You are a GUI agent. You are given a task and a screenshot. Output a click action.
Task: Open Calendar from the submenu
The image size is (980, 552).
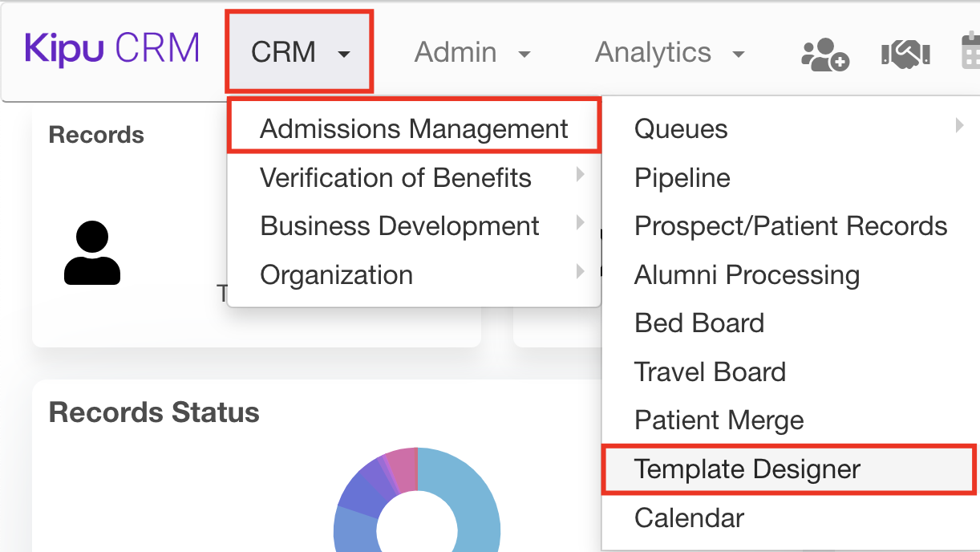tap(689, 518)
